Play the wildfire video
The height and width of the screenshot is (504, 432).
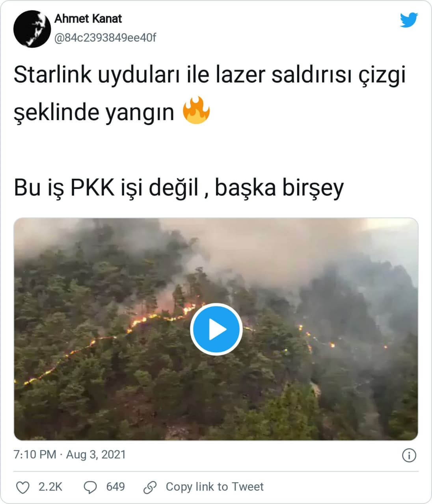(x=216, y=329)
